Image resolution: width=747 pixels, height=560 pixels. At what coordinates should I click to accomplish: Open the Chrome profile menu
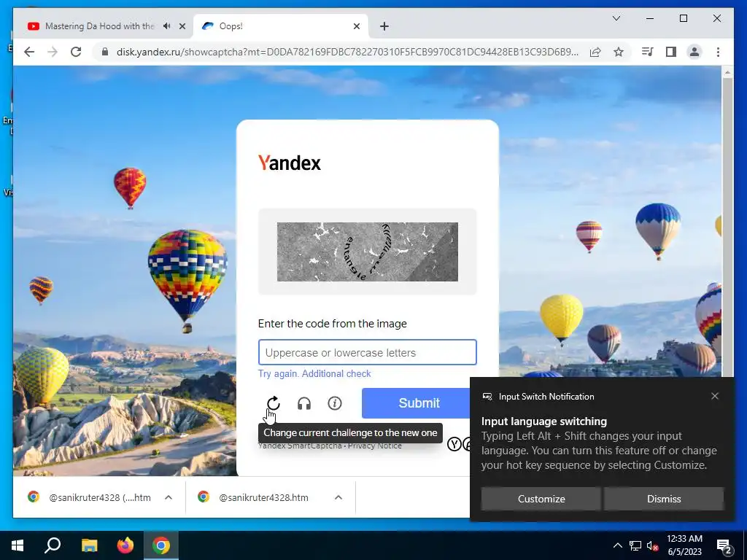(694, 52)
